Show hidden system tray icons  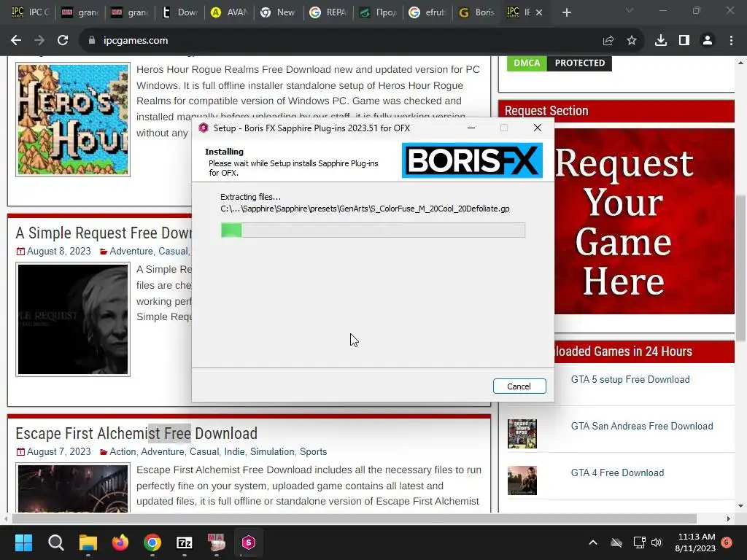(593, 542)
